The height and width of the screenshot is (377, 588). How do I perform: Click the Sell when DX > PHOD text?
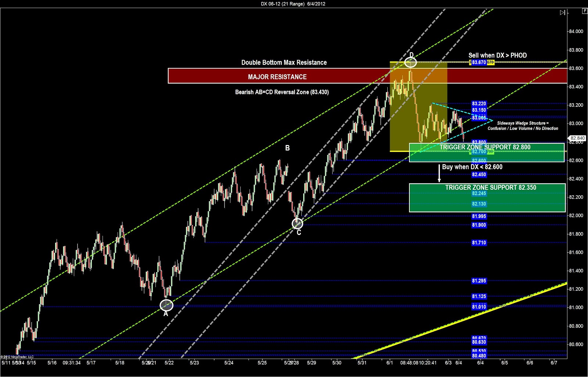(x=498, y=55)
